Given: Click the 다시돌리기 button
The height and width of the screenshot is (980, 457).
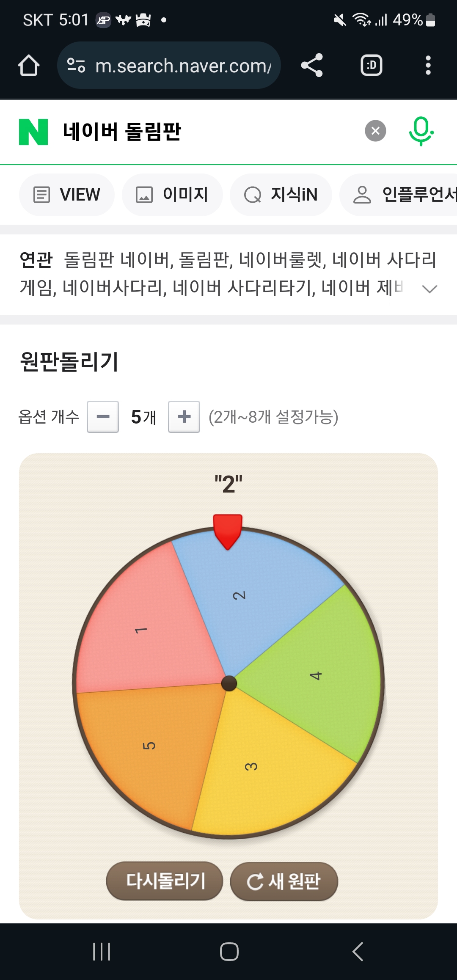Looking at the screenshot, I should point(165,881).
